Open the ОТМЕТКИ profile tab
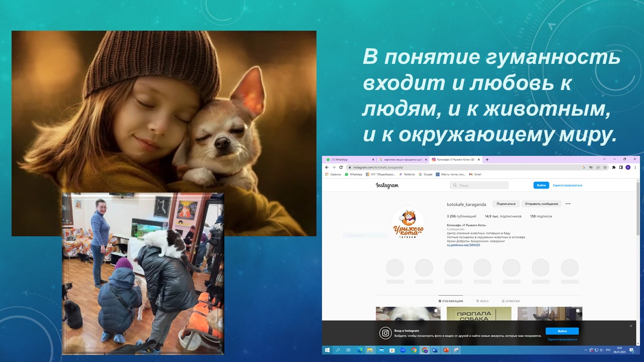The image size is (644, 362). coord(511,301)
